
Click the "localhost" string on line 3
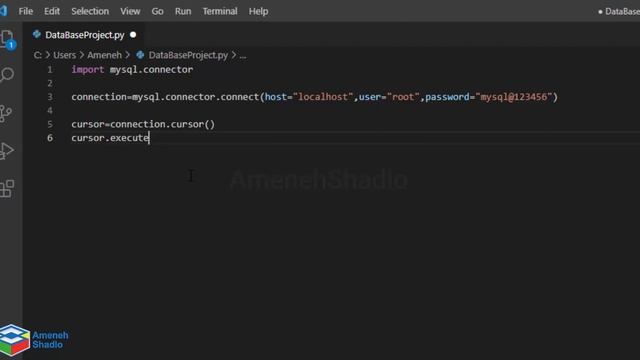[323, 97]
